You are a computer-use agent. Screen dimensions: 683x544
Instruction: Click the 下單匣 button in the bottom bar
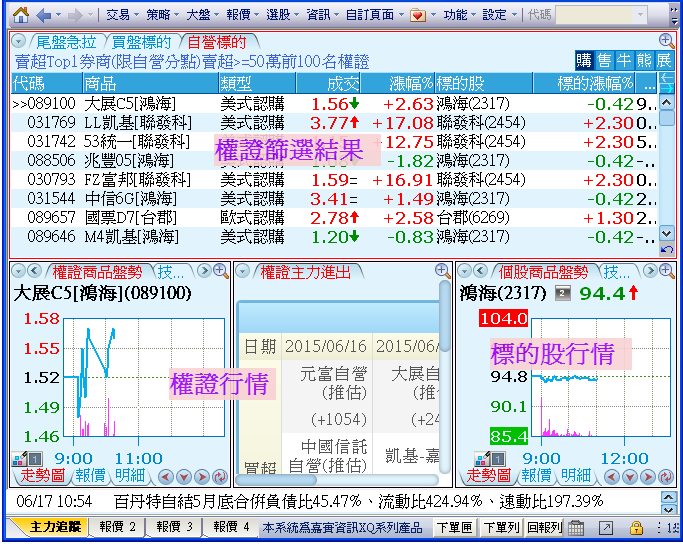[x=455, y=527]
